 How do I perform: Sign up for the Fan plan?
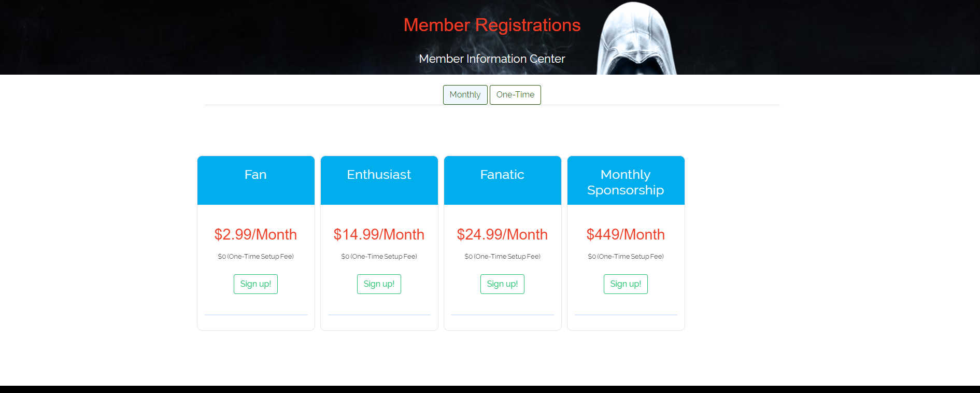255,284
